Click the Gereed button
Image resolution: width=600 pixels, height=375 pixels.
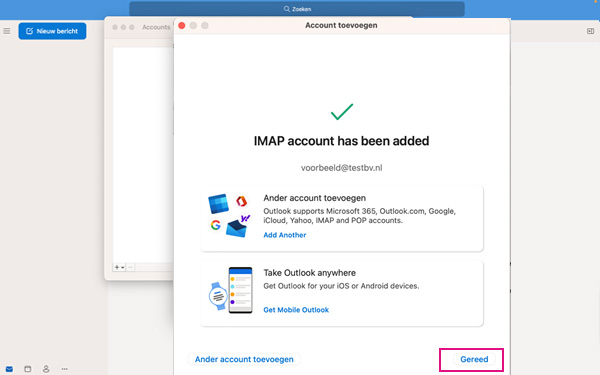click(x=474, y=359)
